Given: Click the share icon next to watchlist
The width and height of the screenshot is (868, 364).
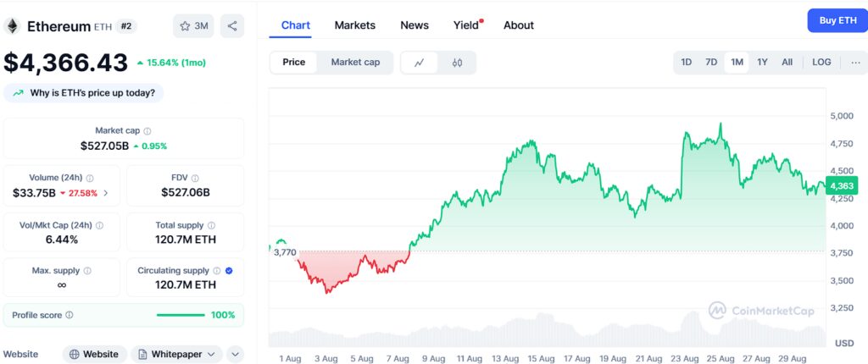Looking at the screenshot, I should click(x=232, y=25).
